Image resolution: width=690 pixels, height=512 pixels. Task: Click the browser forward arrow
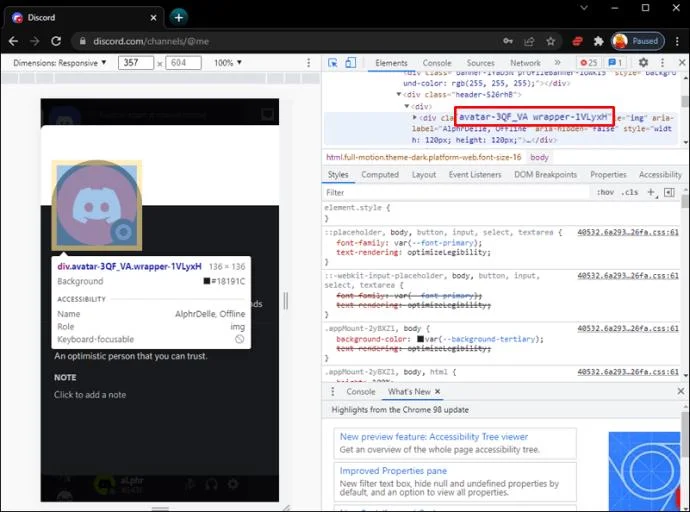[x=34, y=41]
